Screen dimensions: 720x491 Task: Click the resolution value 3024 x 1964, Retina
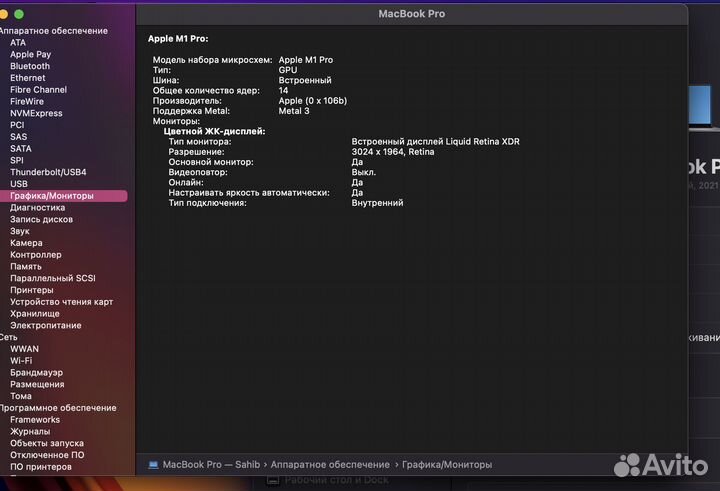393,152
